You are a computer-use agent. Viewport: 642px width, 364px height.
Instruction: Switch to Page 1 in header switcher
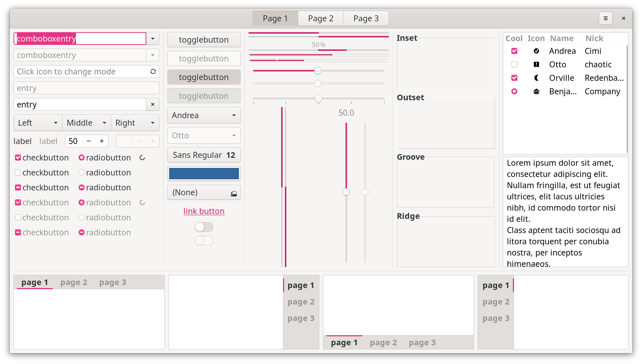pyautogui.click(x=276, y=18)
